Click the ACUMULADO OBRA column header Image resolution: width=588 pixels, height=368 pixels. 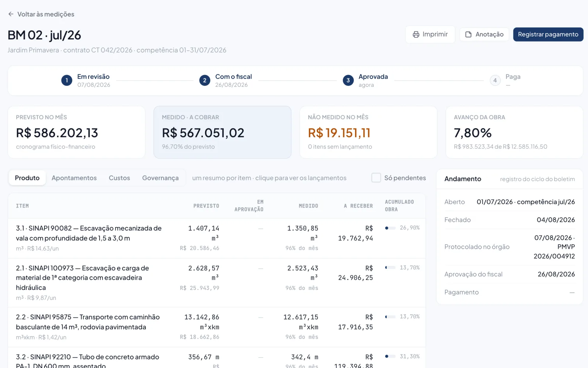[x=399, y=206]
